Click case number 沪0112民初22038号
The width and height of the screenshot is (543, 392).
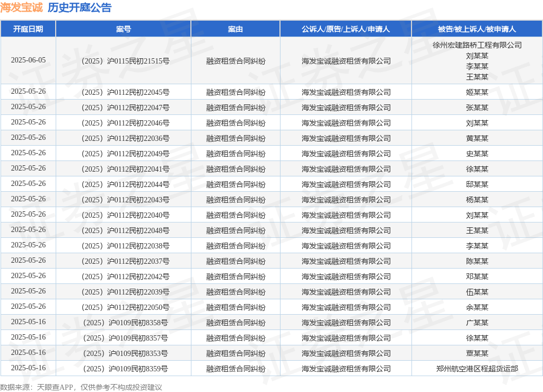[x=125, y=246]
